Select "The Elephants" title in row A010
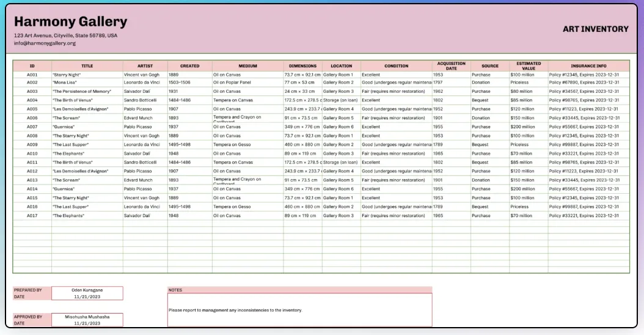This screenshot has height=335, width=644. [87, 153]
